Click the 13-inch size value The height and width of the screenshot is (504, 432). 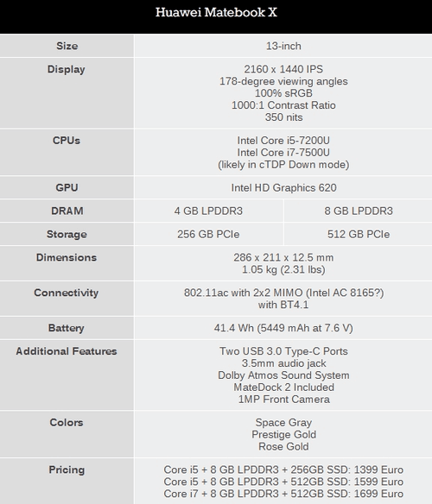click(283, 46)
